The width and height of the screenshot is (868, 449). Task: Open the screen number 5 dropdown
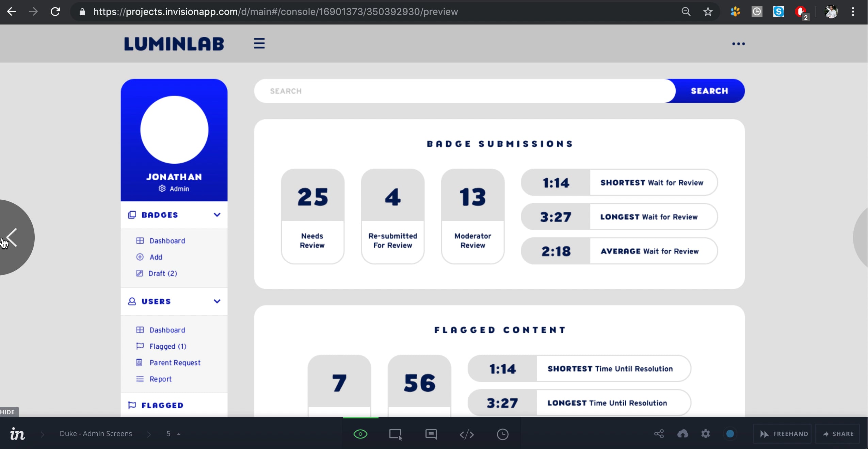pos(173,434)
